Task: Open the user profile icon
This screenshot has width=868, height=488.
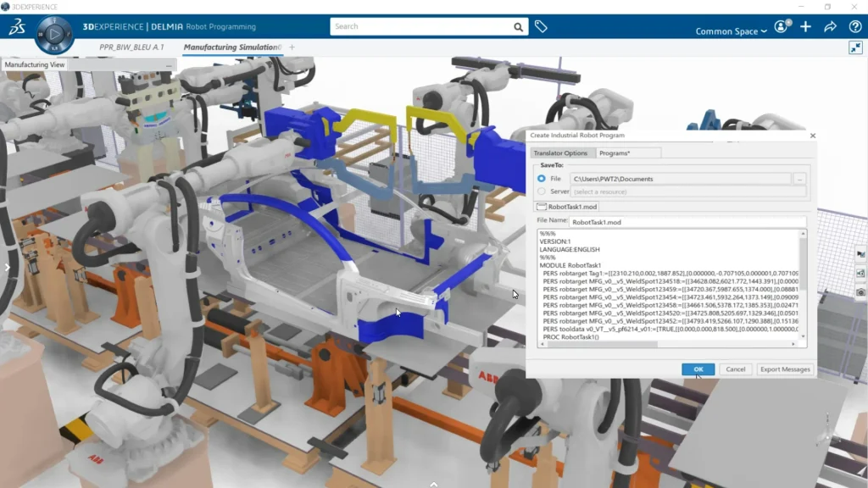Action: 781,27
